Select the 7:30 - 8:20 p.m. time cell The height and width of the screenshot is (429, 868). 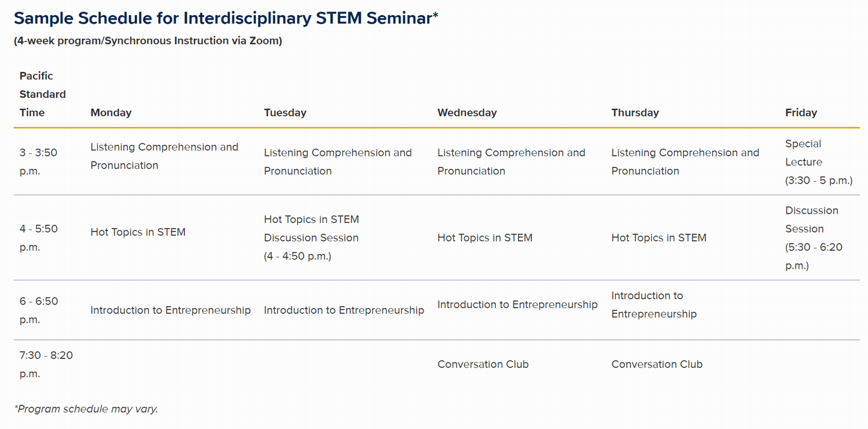click(46, 364)
